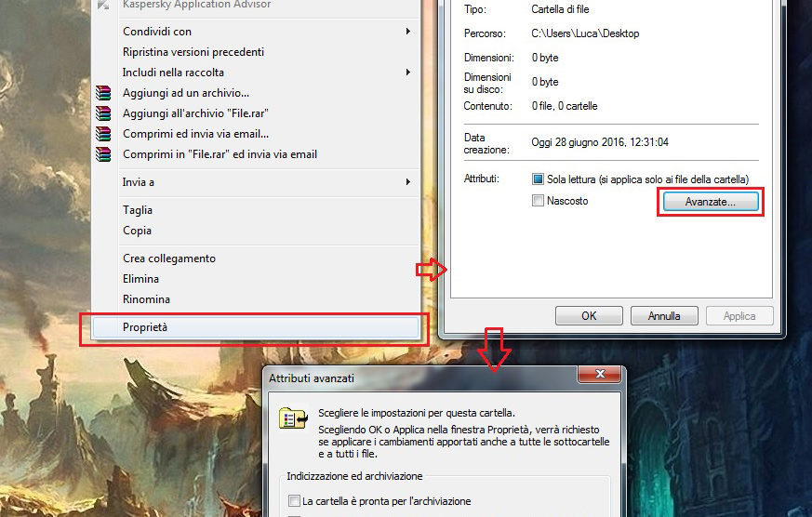Click the Indicizzazione ed archiviazione group label

(354, 476)
